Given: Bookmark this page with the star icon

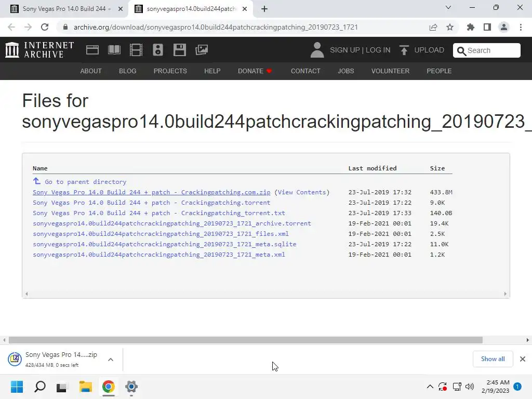Looking at the screenshot, I should coord(450,27).
